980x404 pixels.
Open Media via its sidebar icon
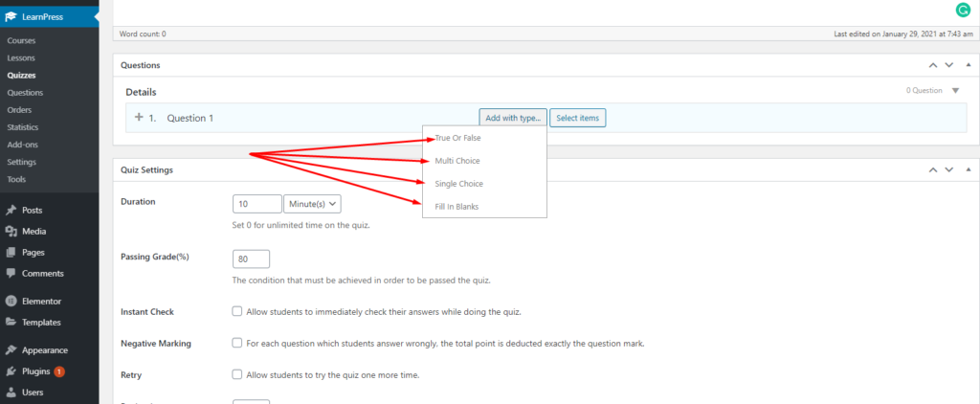click(11, 231)
